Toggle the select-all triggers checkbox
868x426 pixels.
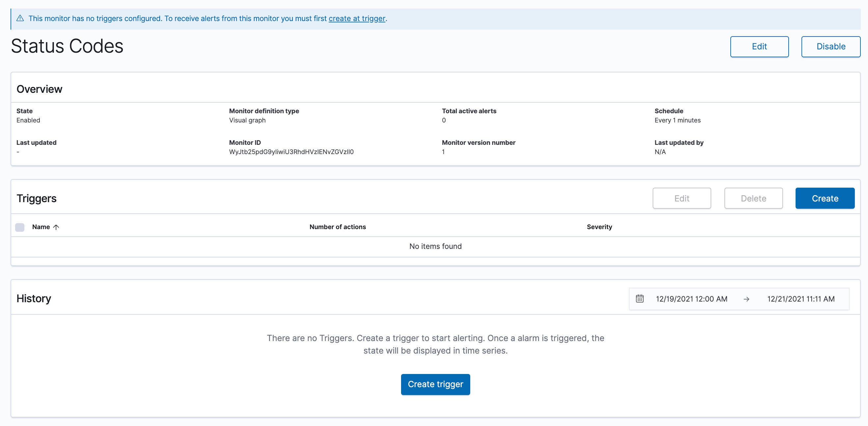click(x=20, y=227)
